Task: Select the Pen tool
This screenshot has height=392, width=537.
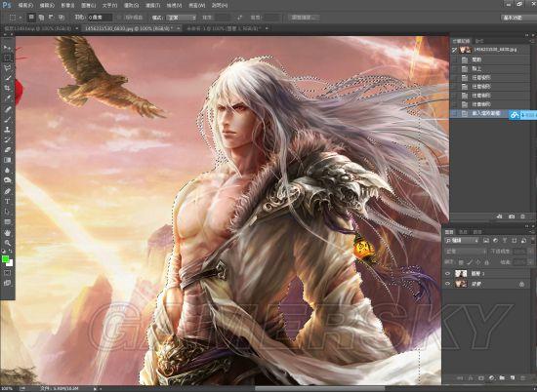Action: pos(7,191)
